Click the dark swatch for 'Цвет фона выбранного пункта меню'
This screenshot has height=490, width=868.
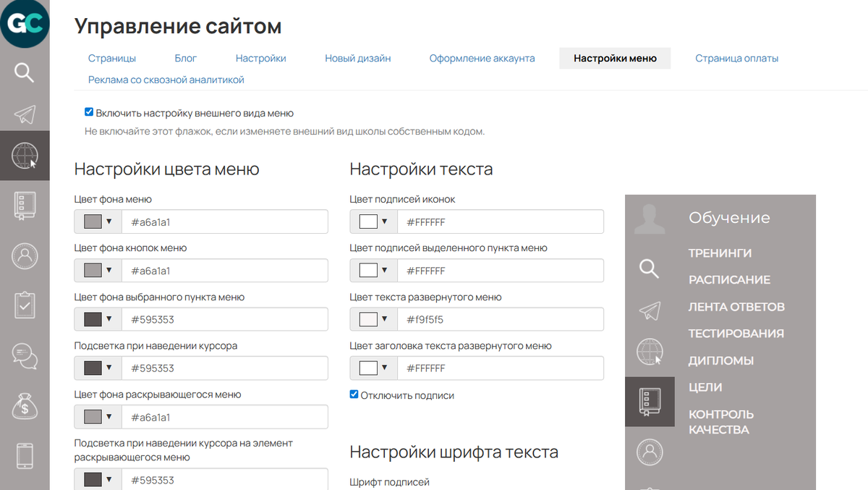point(93,319)
